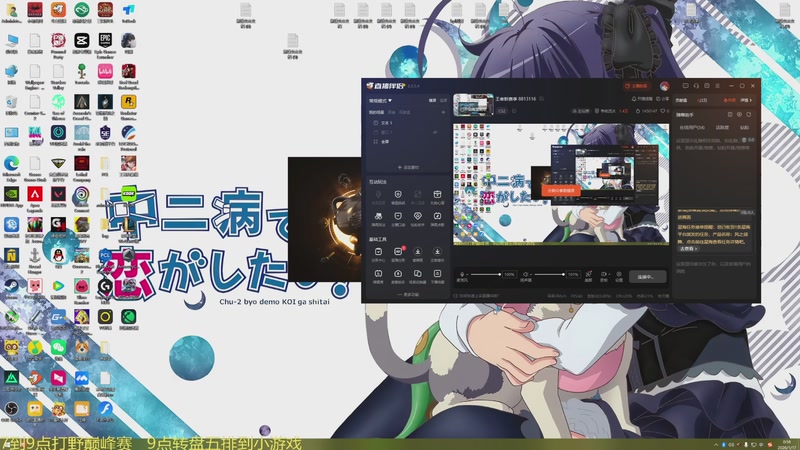Click the bell reminder button above preview
The image size is (800, 450).
(x=642, y=99)
